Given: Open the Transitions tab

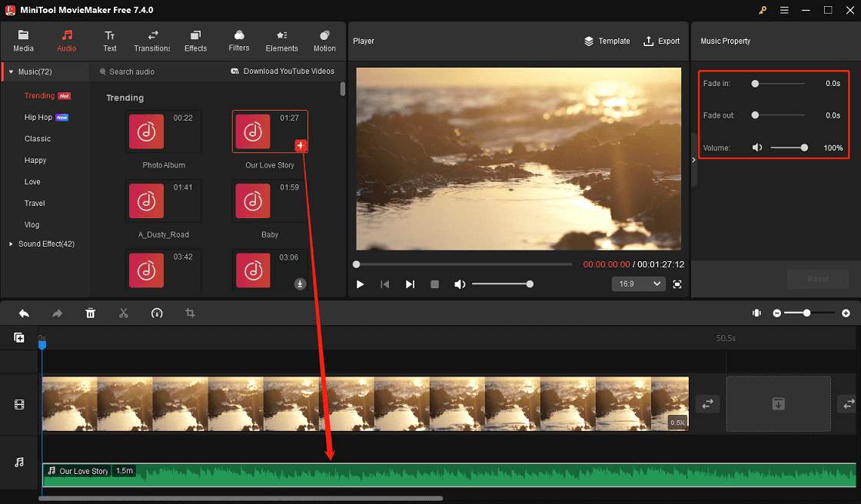Looking at the screenshot, I should pyautogui.click(x=152, y=41).
